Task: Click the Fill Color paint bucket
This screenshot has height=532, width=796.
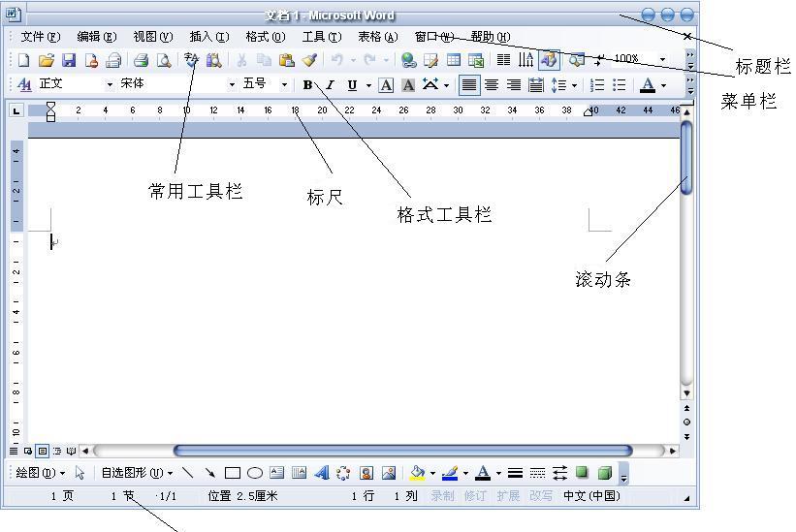Action: [417, 473]
